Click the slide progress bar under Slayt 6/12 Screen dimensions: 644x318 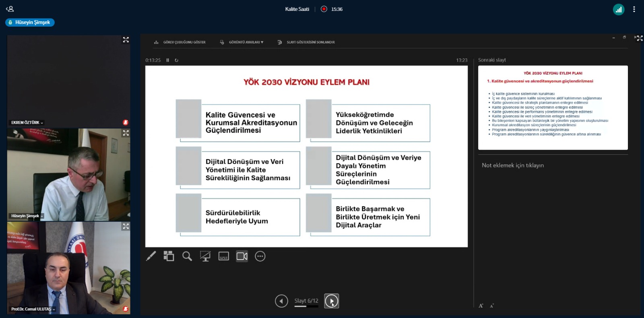tap(306, 307)
